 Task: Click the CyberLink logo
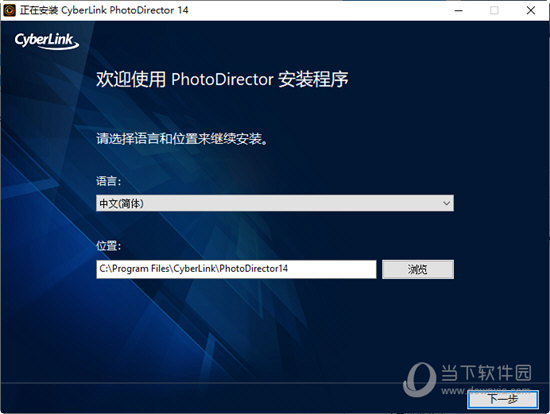(x=47, y=41)
